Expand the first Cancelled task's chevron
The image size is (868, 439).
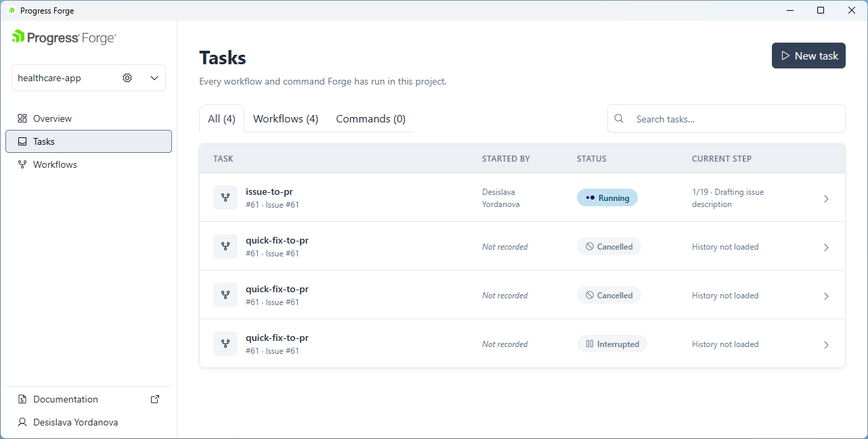pyautogui.click(x=826, y=248)
